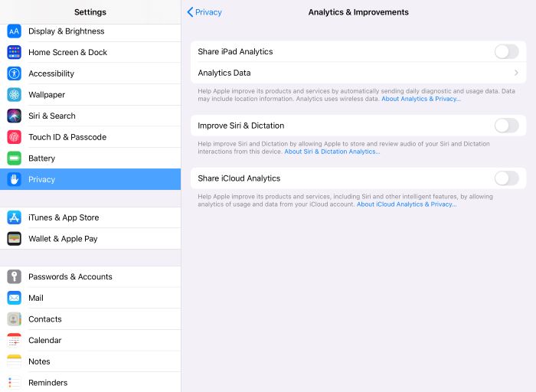The image size is (536, 392).
Task: Open Wallpaper settings
Action: [47, 95]
